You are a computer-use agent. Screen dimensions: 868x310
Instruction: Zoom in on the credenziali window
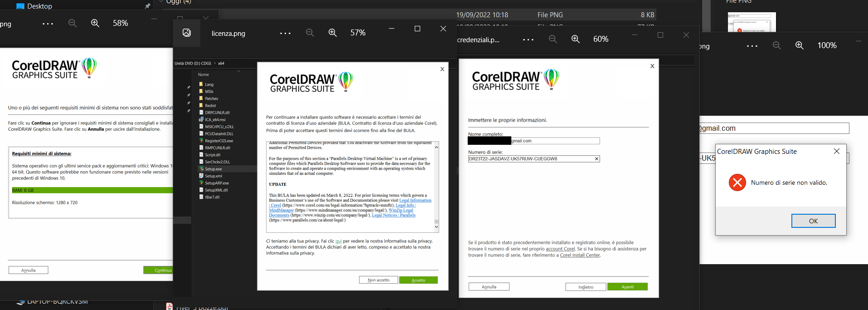coord(576,39)
